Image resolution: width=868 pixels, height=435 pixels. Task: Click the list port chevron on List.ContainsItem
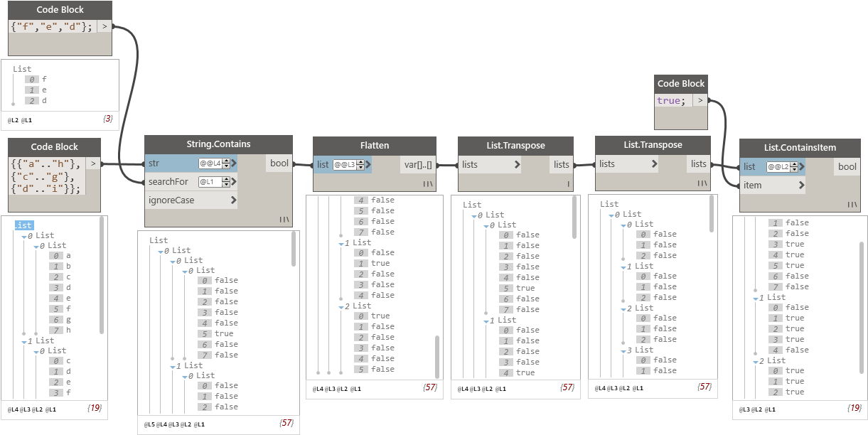[x=801, y=167]
